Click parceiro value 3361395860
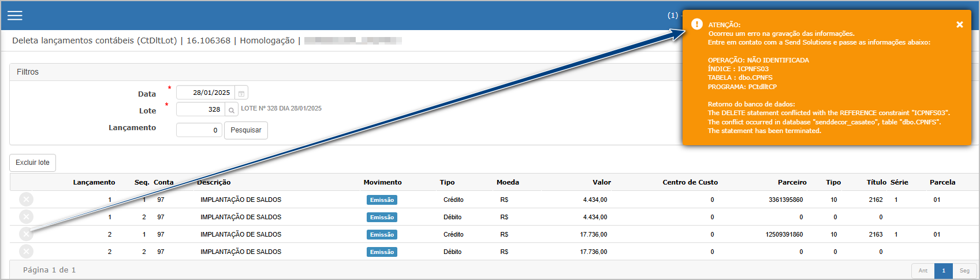Screen dimensions: 980x280 tap(785, 200)
